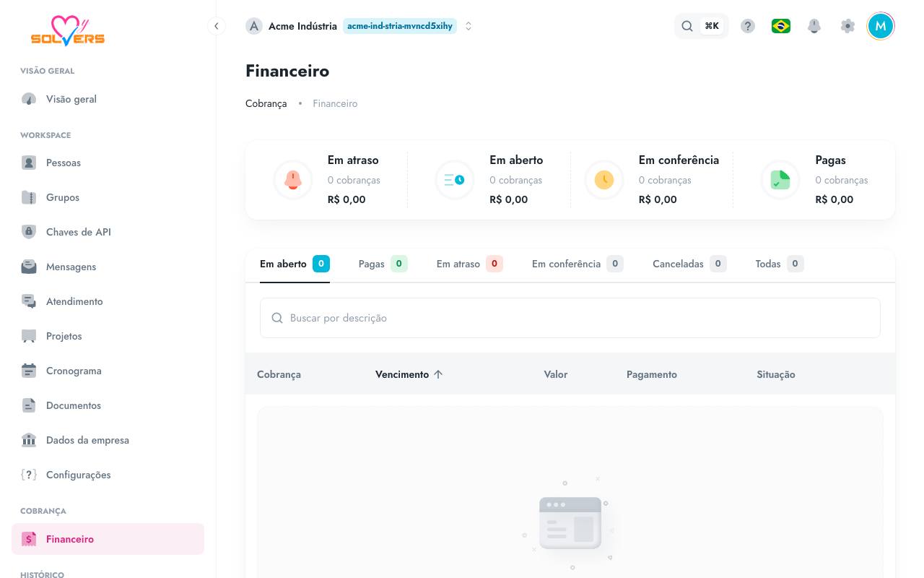Change language via the Brazil flag

781,26
